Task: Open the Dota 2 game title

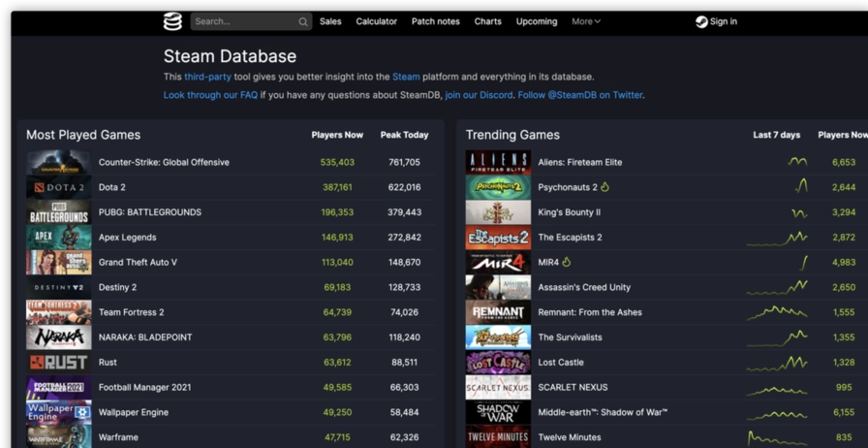Action: (111, 187)
